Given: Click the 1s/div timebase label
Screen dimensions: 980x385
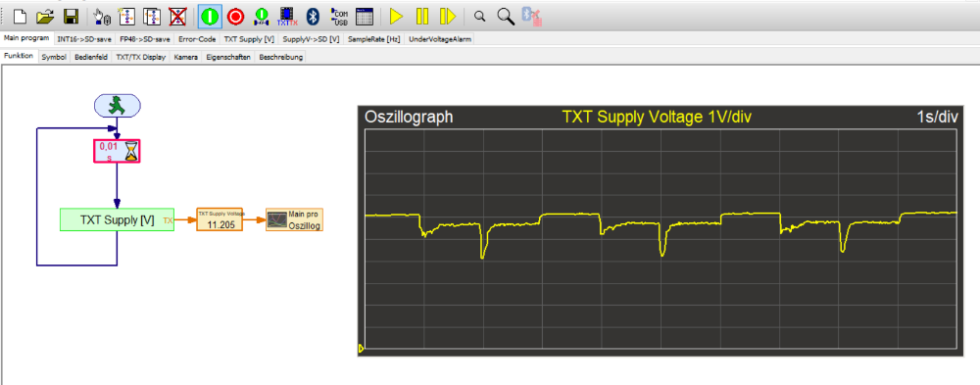Looking at the screenshot, I should 938,118.
